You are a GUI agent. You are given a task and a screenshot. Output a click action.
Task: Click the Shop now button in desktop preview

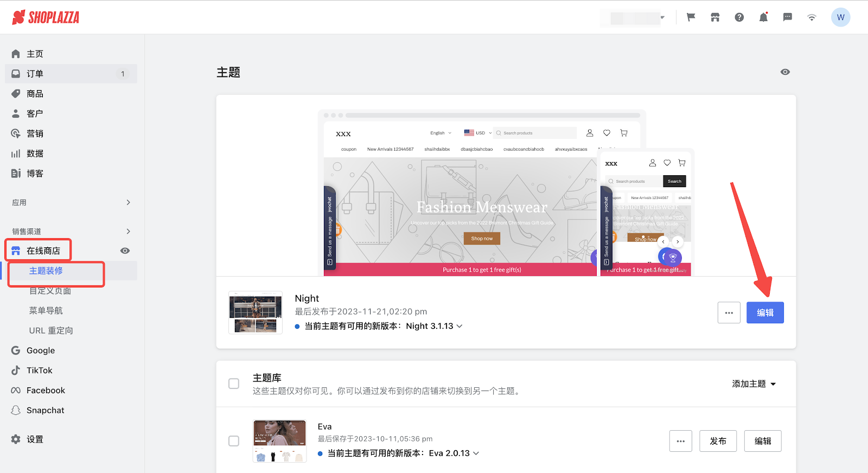pyautogui.click(x=482, y=239)
